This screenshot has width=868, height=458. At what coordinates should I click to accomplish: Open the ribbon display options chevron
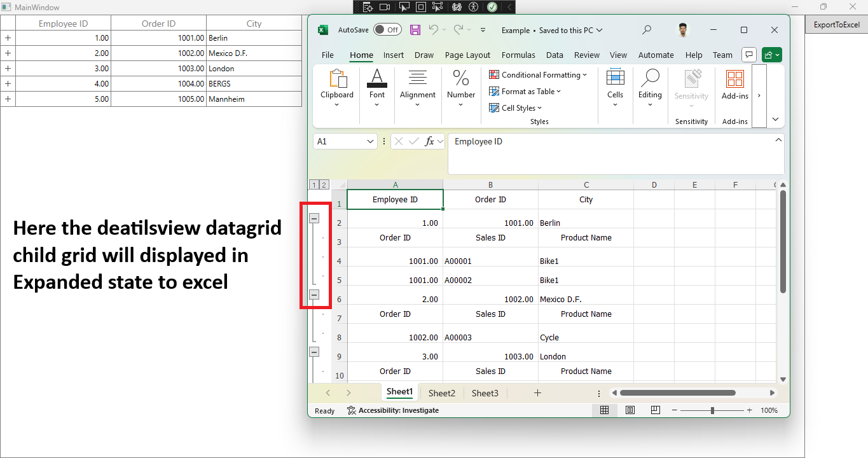click(x=775, y=119)
